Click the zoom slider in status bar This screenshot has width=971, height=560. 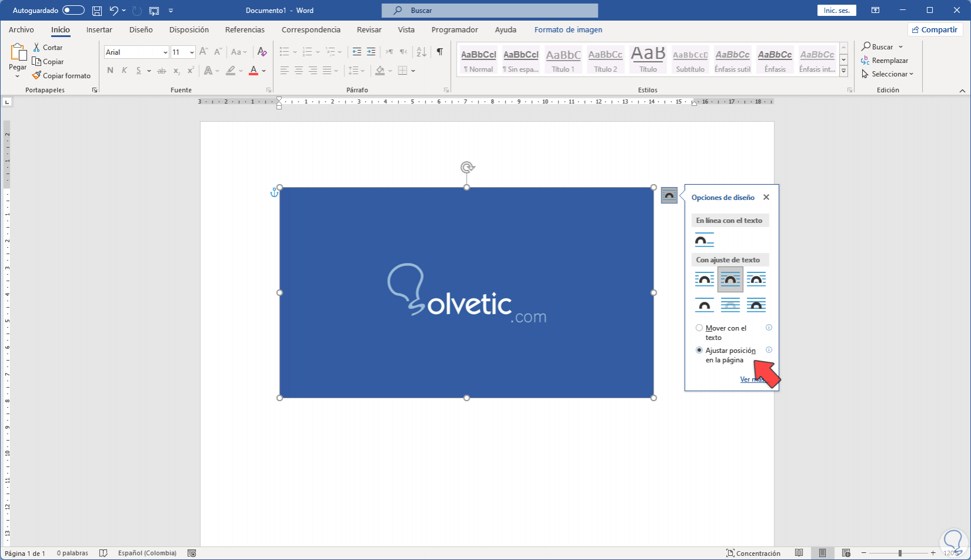click(899, 553)
